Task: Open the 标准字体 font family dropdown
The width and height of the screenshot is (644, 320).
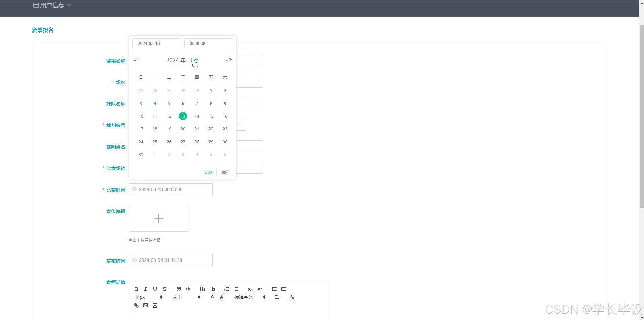Action: (250, 297)
